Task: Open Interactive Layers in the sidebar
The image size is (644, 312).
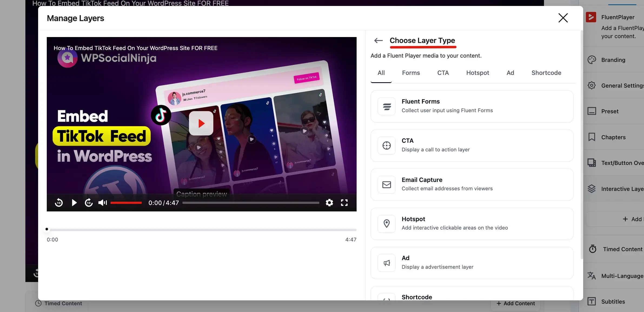Action: [x=613, y=189]
